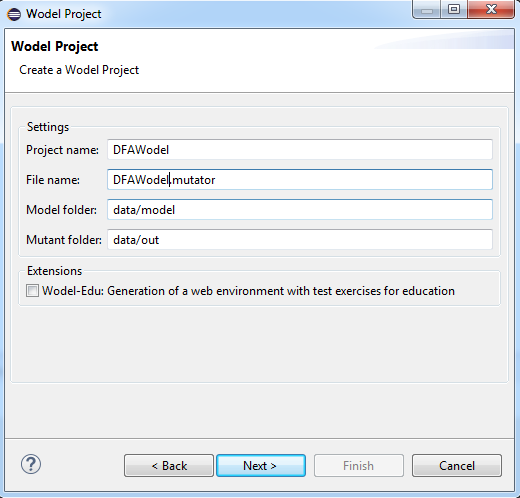Click the Model folder input field

tap(300, 210)
